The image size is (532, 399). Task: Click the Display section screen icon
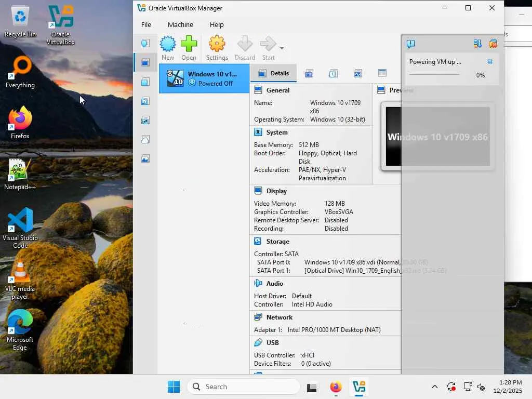[x=258, y=191]
